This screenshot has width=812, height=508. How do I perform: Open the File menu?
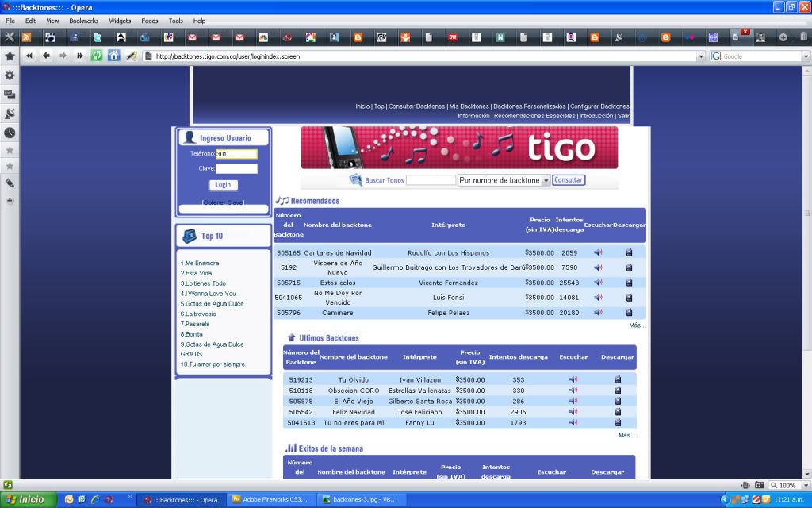pos(10,21)
